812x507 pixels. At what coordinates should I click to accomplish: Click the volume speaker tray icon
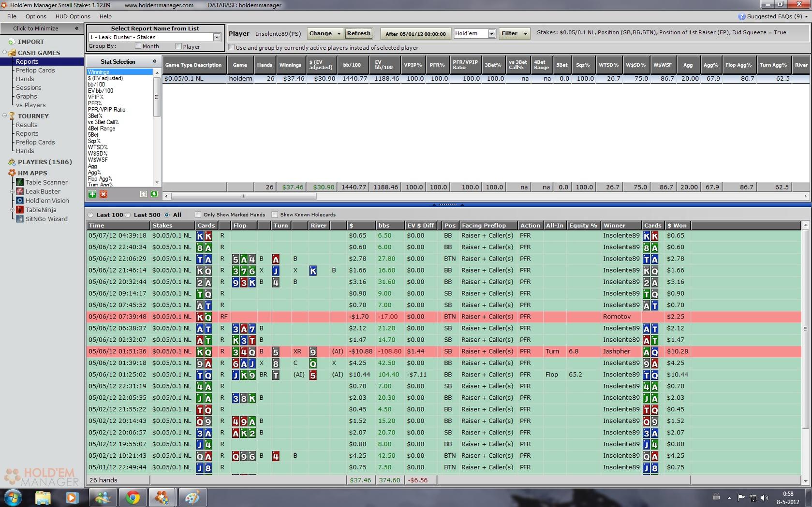click(x=765, y=497)
